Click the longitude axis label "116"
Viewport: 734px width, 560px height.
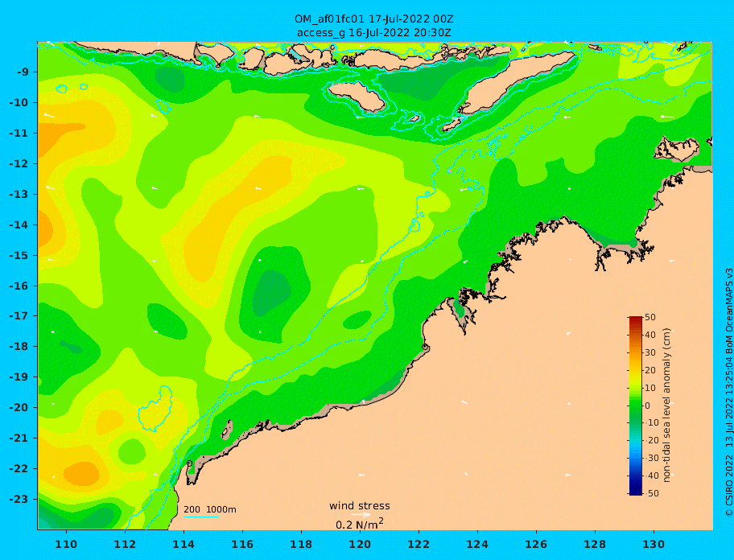pyautogui.click(x=242, y=544)
